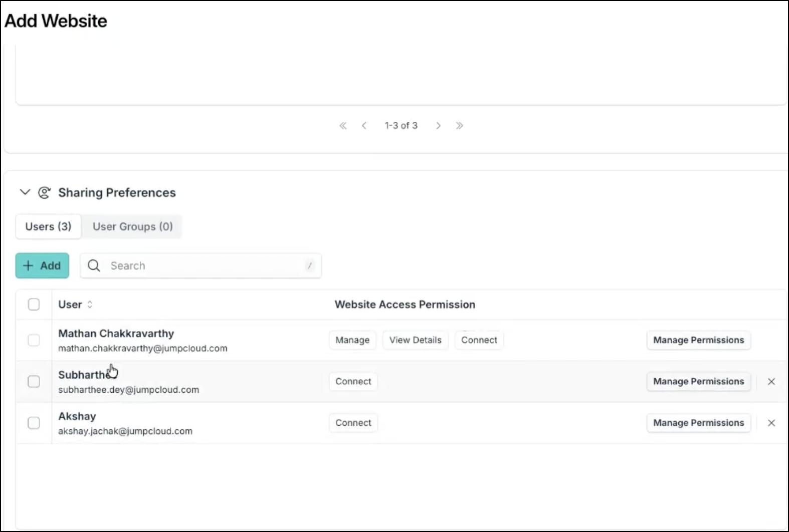Viewport: 789px width, 532px height.
Task: Go to previous page arrow
Action: [x=364, y=126]
